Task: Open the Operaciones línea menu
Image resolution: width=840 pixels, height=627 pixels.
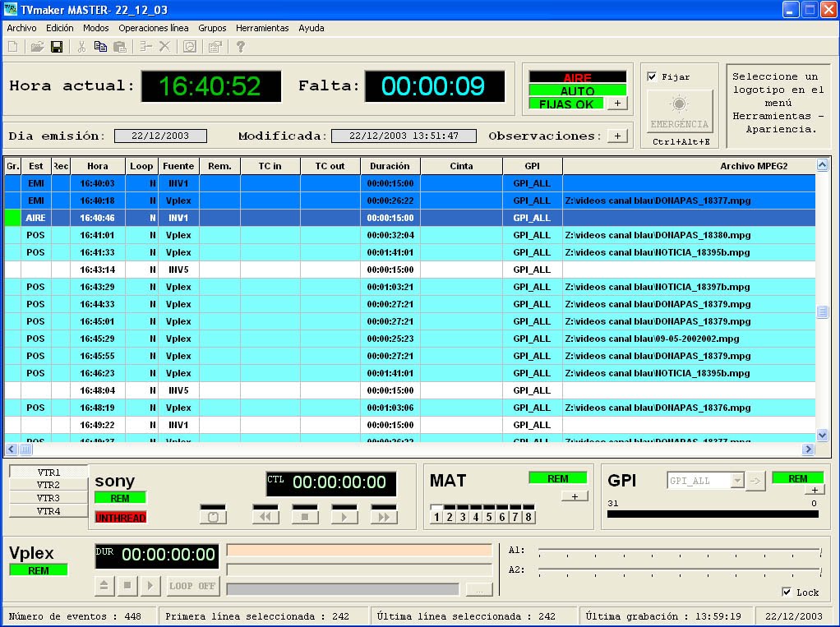Action: coord(154,28)
